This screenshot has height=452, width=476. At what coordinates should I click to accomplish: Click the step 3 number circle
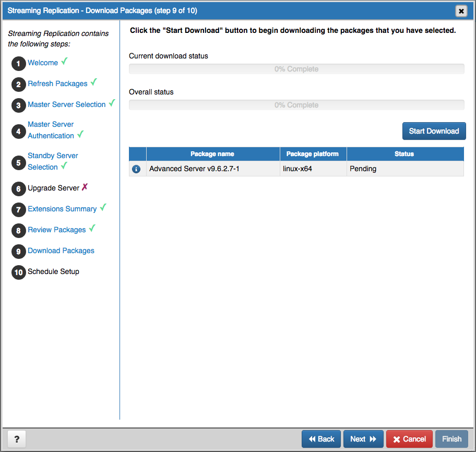click(x=18, y=105)
